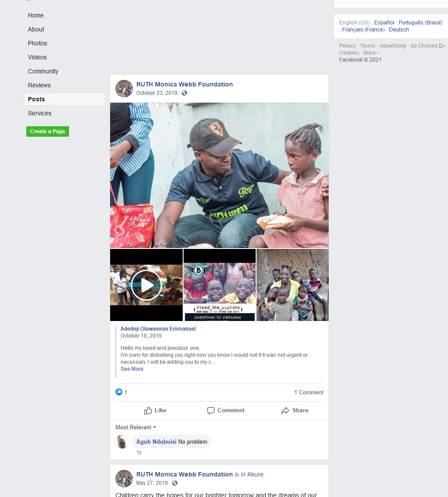Click the Comment speech bubble icon
Viewport: 448px width, 497px height.
pos(211,411)
